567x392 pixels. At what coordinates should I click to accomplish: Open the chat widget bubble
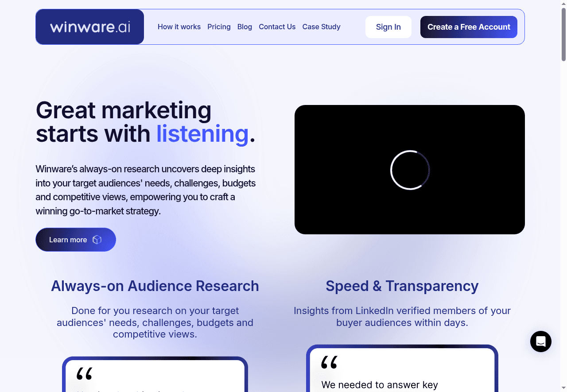pyautogui.click(x=540, y=342)
